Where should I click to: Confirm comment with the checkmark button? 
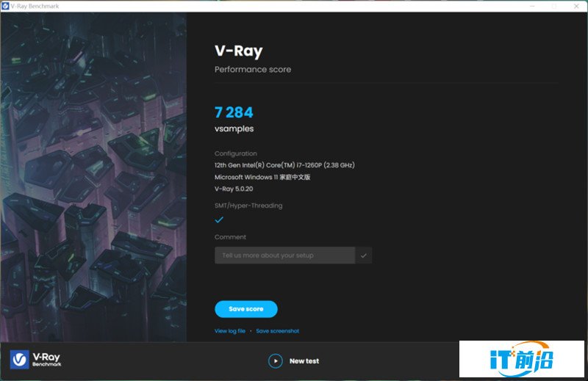(364, 255)
